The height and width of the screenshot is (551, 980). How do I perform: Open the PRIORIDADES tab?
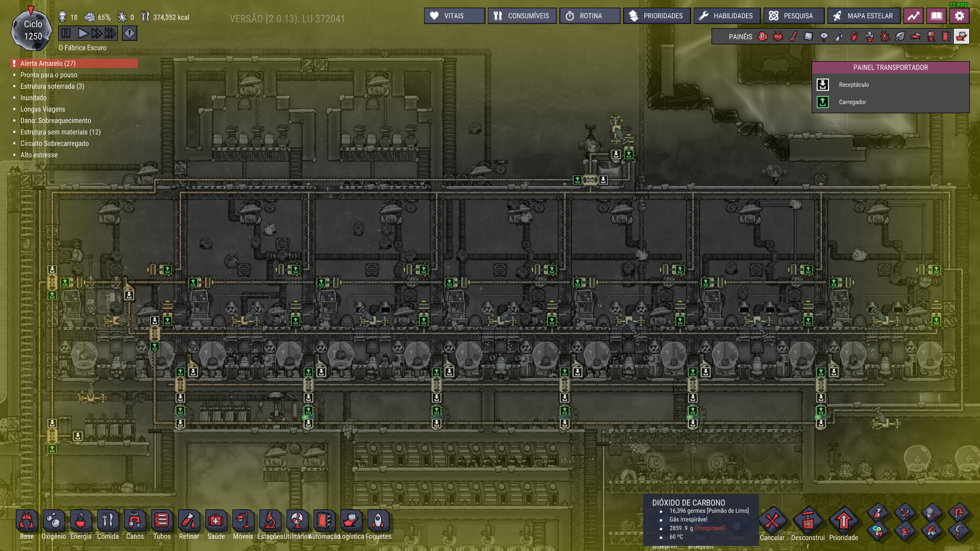pos(656,16)
